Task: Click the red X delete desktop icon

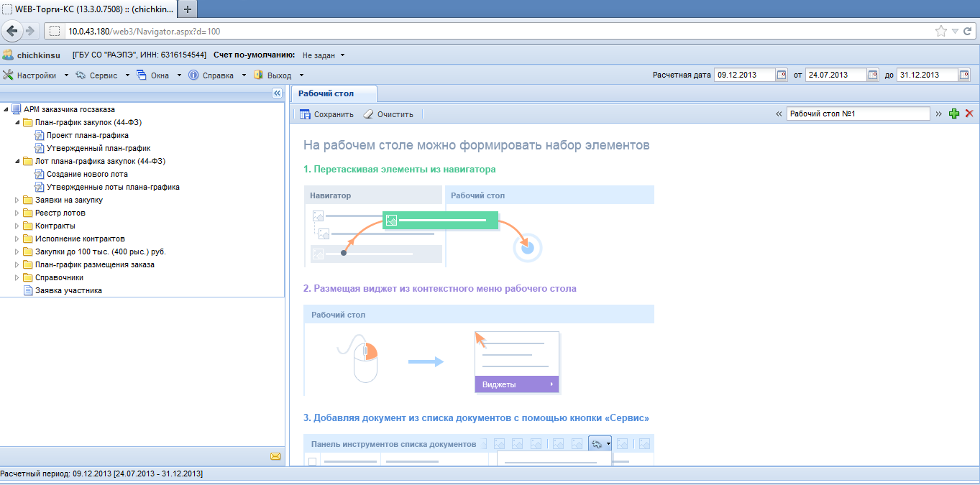Action: point(969,114)
